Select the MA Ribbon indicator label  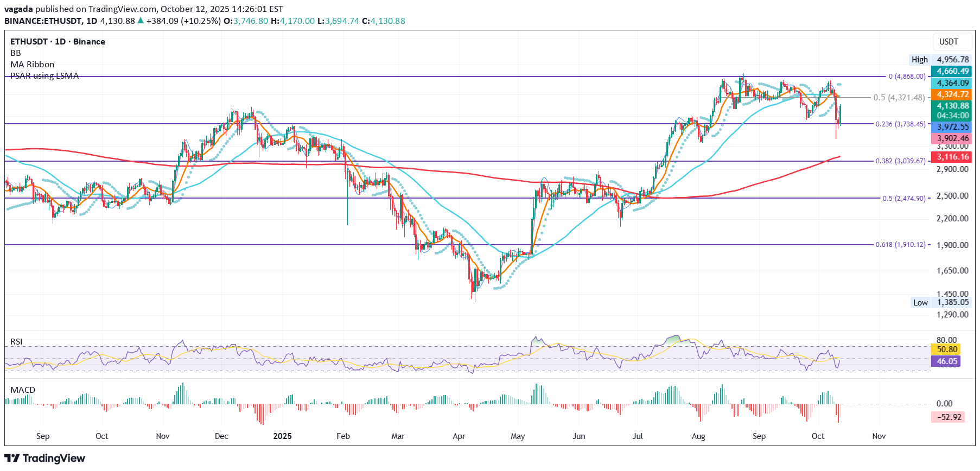tap(32, 65)
